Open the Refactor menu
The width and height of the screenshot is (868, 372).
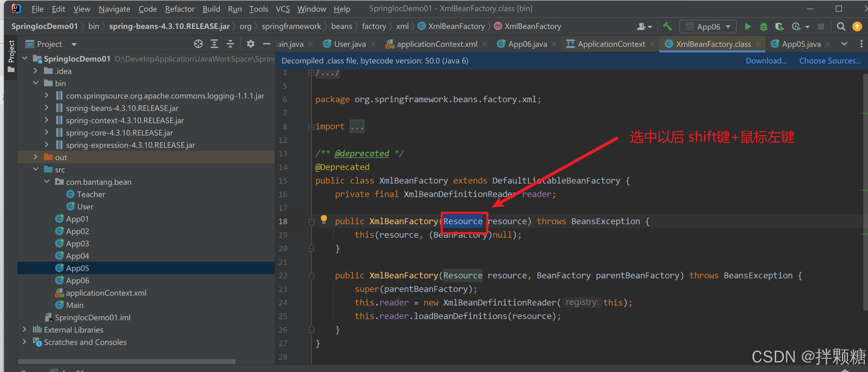click(180, 9)
